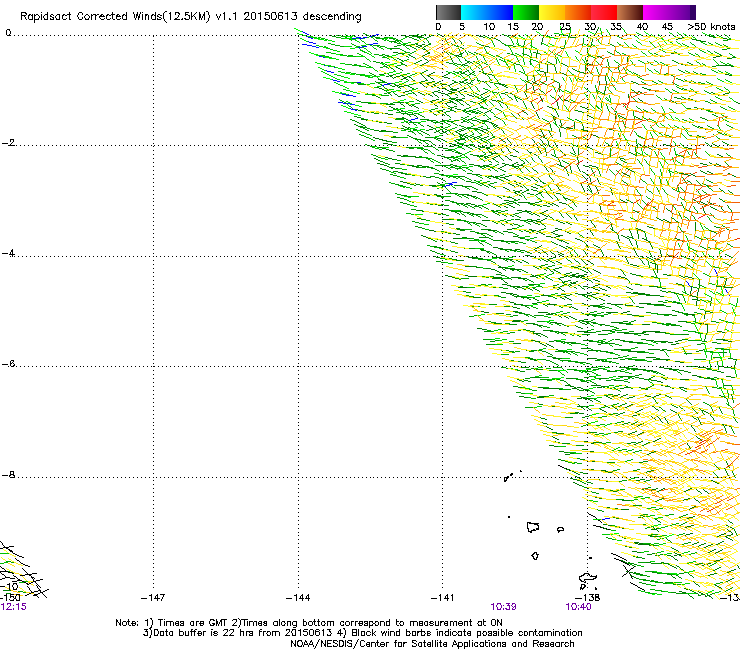
Task: Click the 'Note: 1) Times are GMT' line
Action: click(x=309, y=623)
